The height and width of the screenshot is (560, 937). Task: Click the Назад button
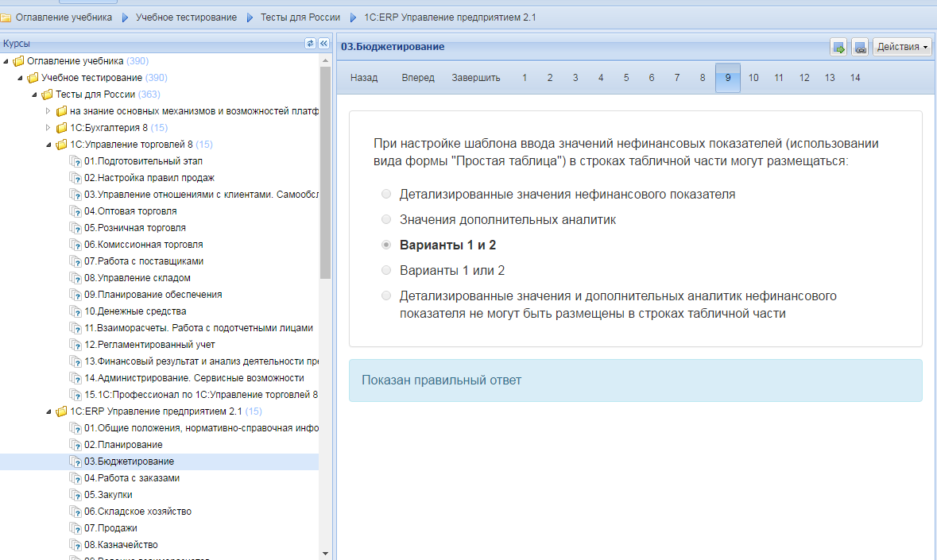click(364, 78)
